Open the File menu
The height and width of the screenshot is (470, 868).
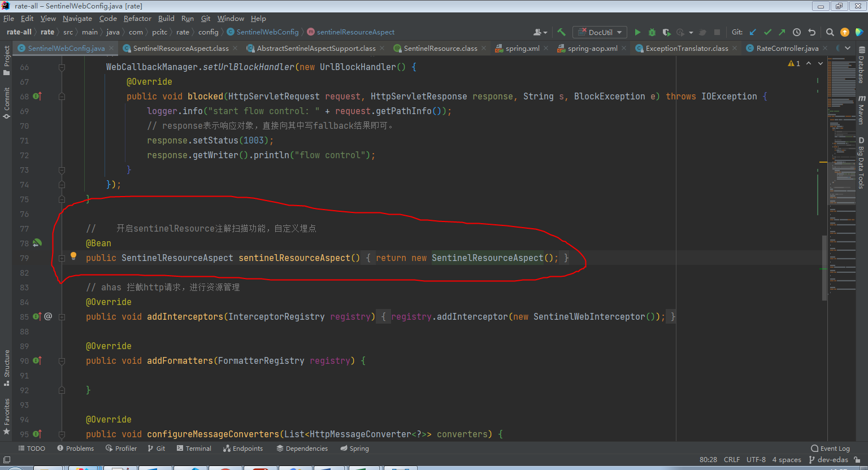[8, 19]
